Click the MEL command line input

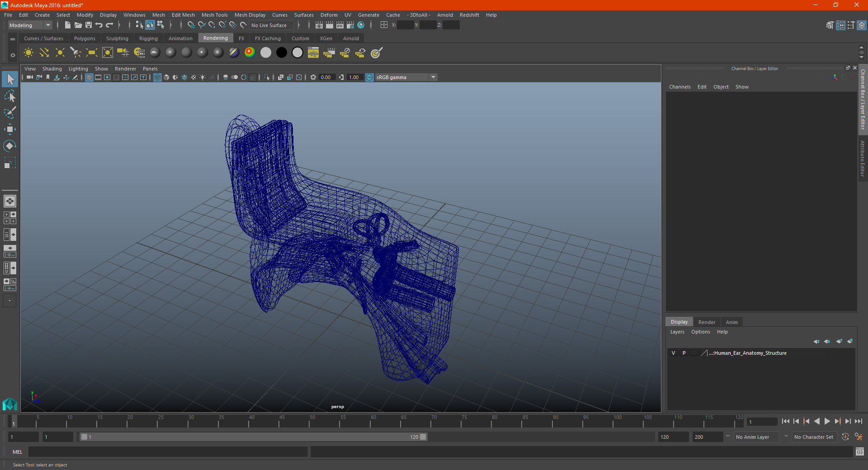click(x=168, y=452)
